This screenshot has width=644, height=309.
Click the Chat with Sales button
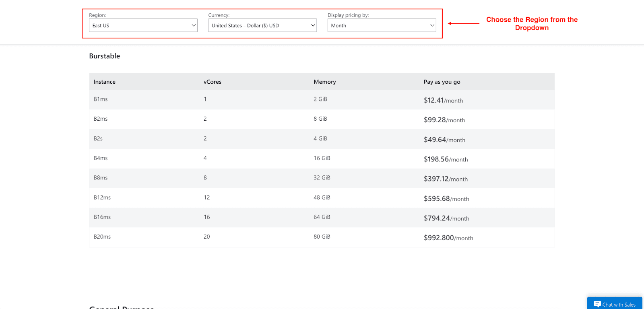(615, 304)
